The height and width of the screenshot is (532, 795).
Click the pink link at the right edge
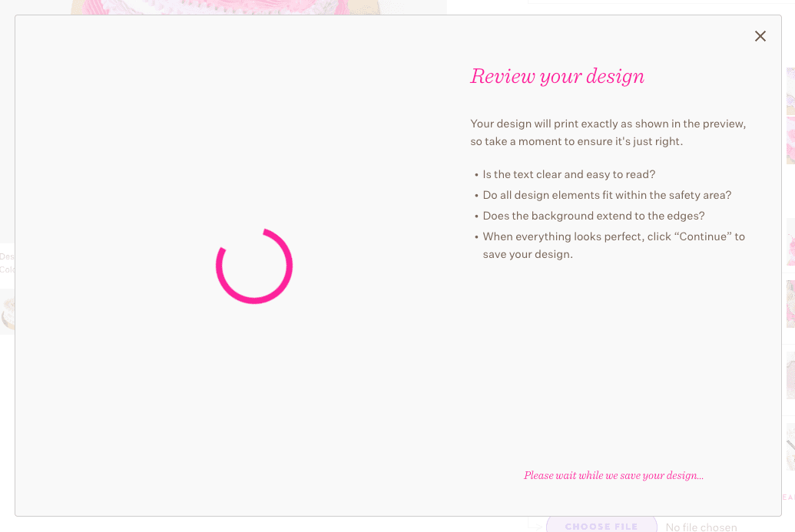789,497
